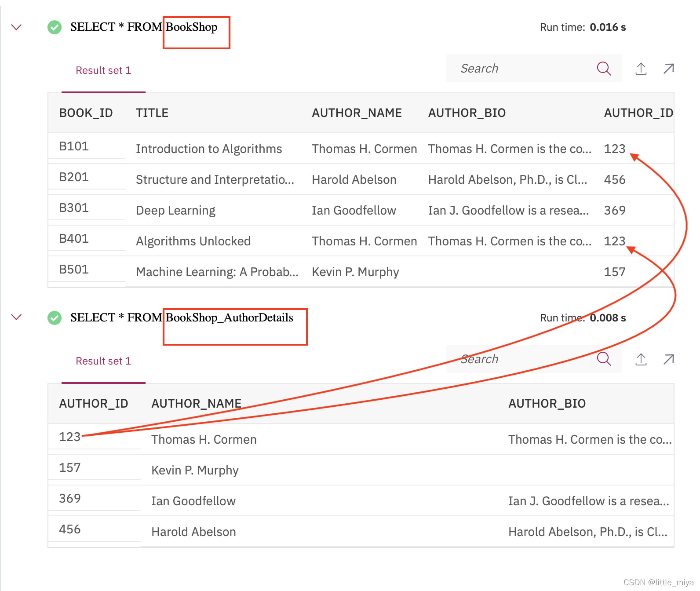Click AUTHOR_ID 456 in BookShop table
700x591 pixels.
click(x=615, y=180)
